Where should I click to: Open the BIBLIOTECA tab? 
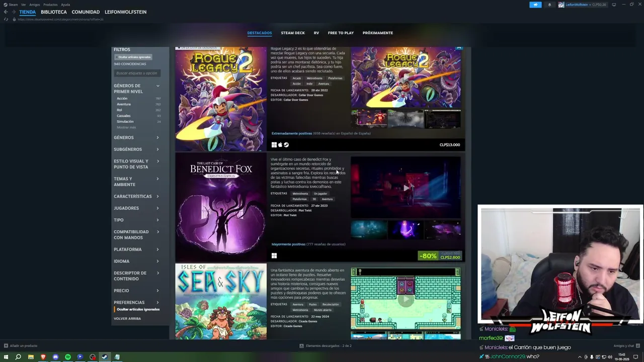(x=54, y=12)
